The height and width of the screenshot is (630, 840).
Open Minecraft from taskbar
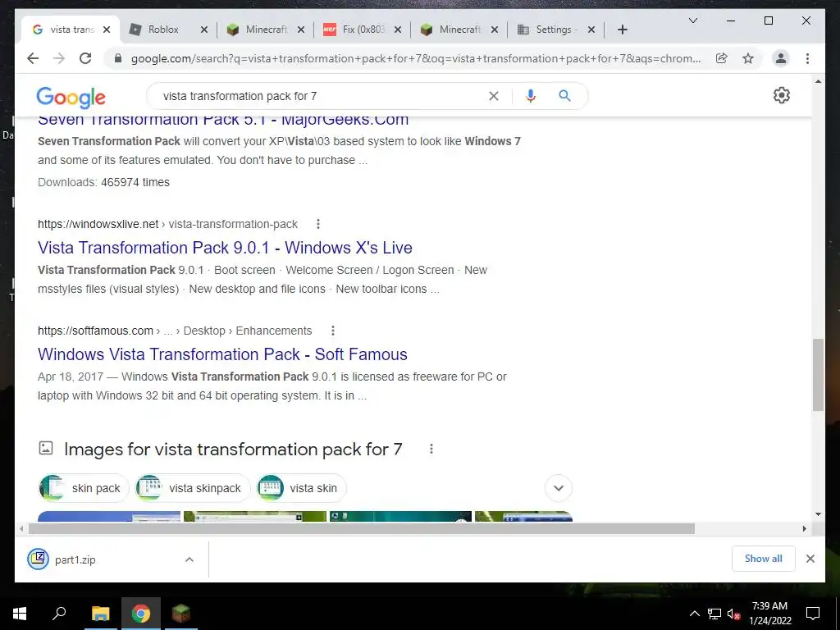pos(181,614)
